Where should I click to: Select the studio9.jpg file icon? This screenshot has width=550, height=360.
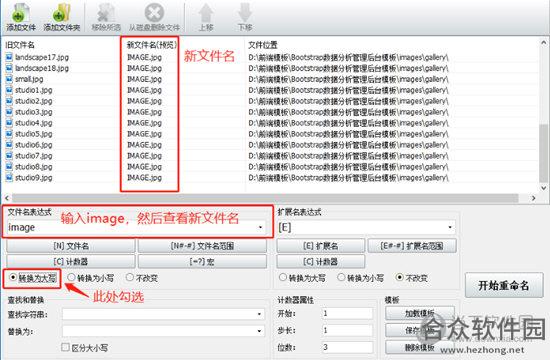coord(9,178)
